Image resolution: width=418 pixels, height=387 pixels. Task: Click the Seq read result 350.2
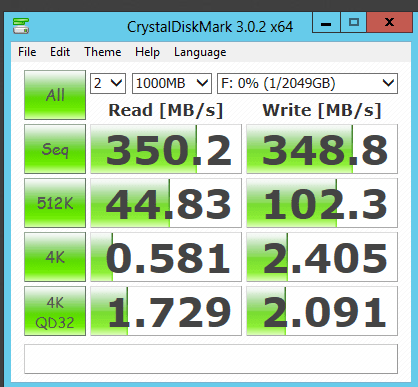pos(166,149)
